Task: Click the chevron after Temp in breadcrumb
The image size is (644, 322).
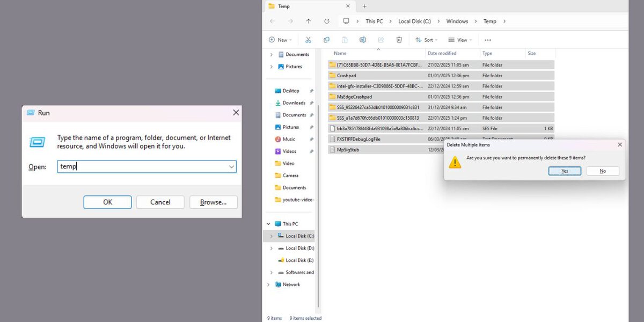Action: tap(504, 21)
